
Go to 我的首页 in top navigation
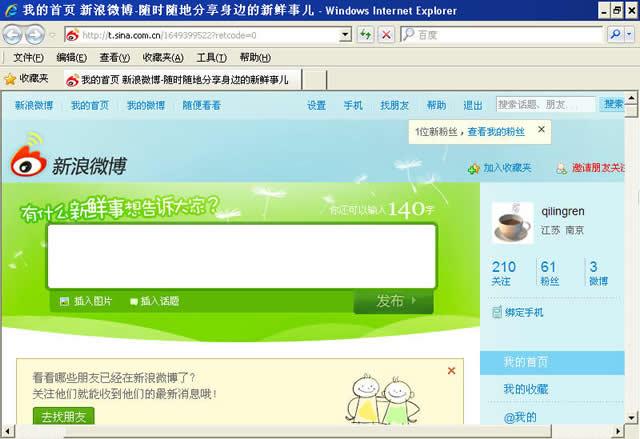(x=90, y=106)
